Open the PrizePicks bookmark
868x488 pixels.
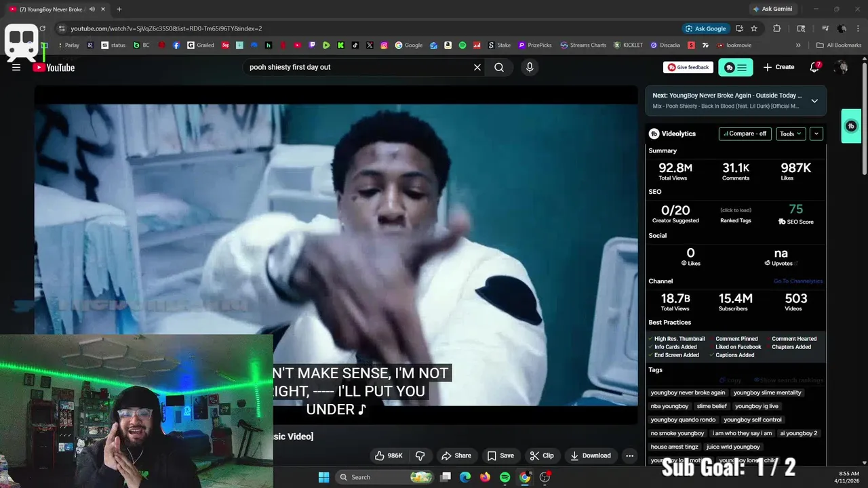click(535, 45)
